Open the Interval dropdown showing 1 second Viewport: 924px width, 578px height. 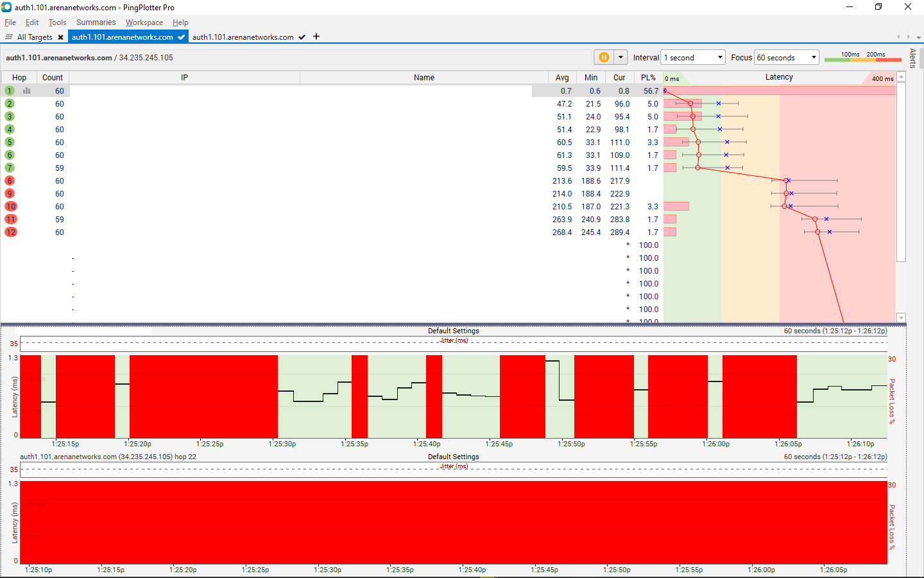693,57
